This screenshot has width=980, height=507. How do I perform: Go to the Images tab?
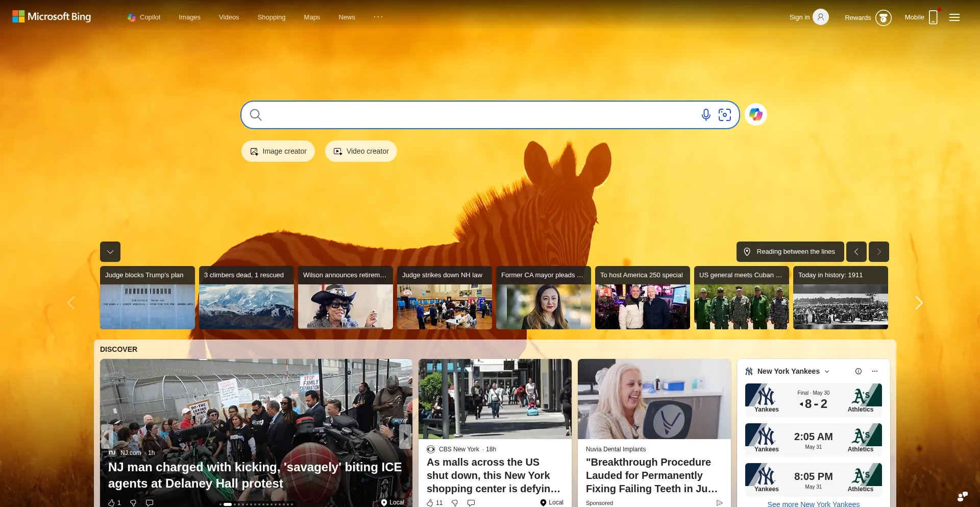click(x=189, y=17)
